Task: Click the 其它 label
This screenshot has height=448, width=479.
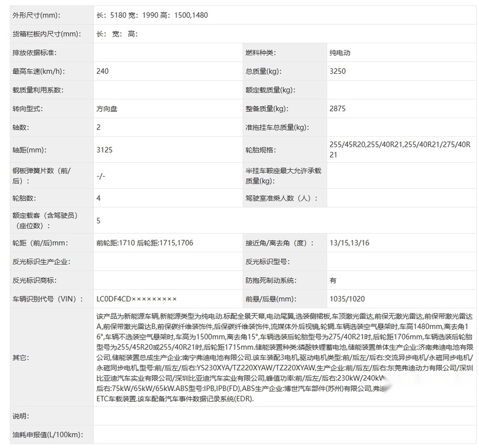Action: 21,357
